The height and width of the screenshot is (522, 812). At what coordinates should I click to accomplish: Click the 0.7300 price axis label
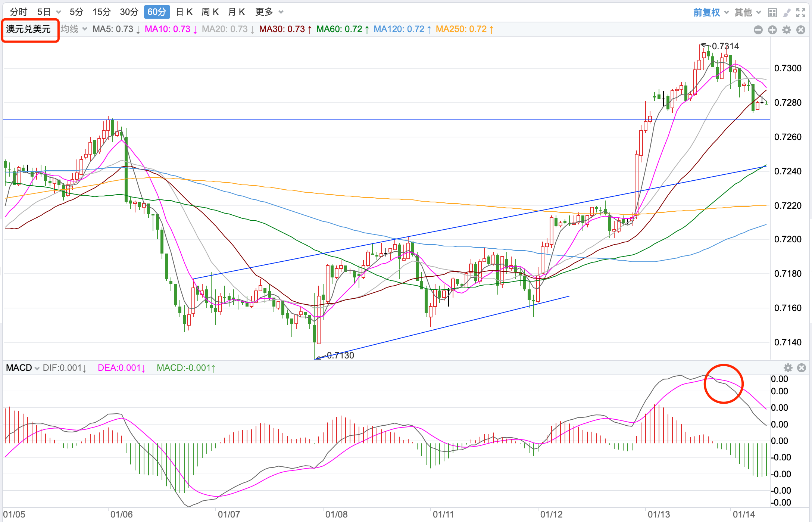coord(788,68)
